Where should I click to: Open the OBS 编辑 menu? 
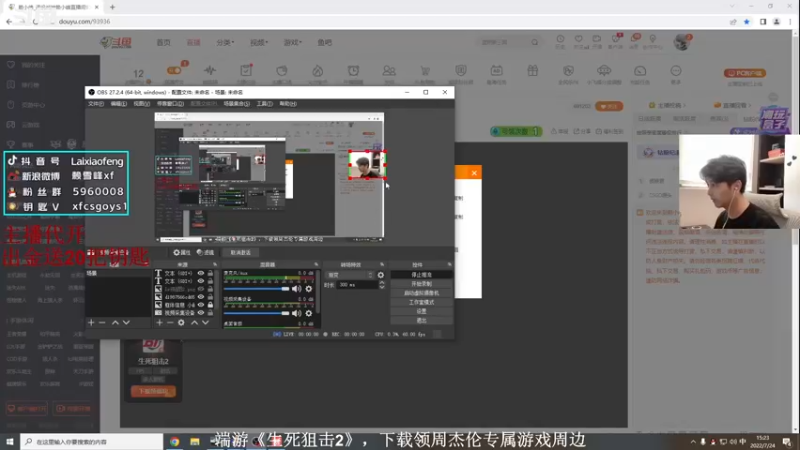pyautogui.click(x=118, y=104)
